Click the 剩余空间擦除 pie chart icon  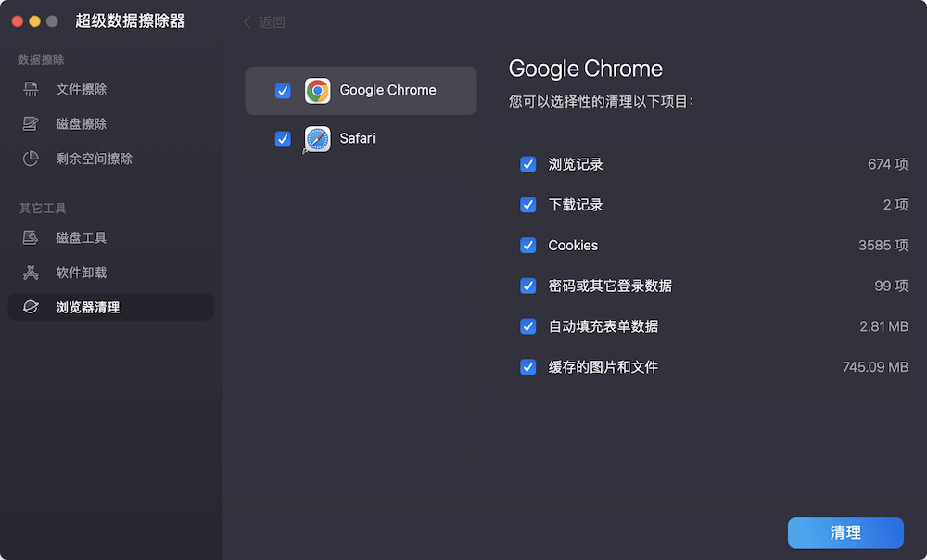[x=29, y=159]
